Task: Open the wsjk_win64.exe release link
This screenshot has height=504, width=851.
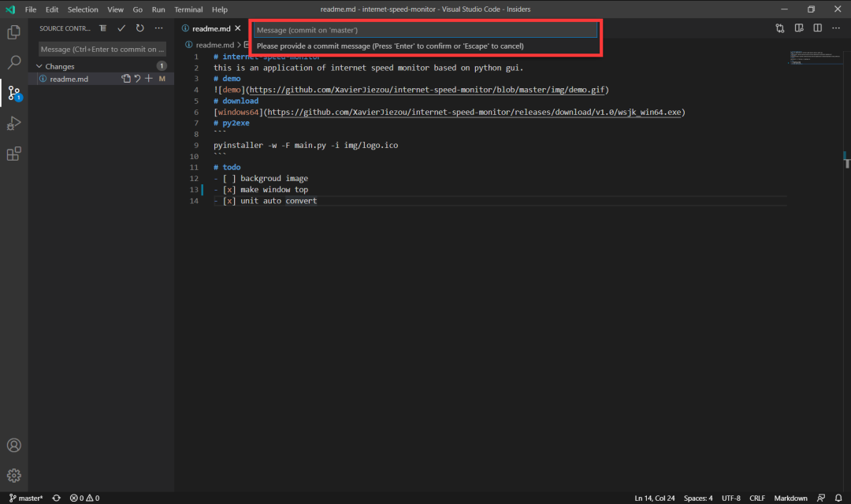Action: tap(474, 113)
